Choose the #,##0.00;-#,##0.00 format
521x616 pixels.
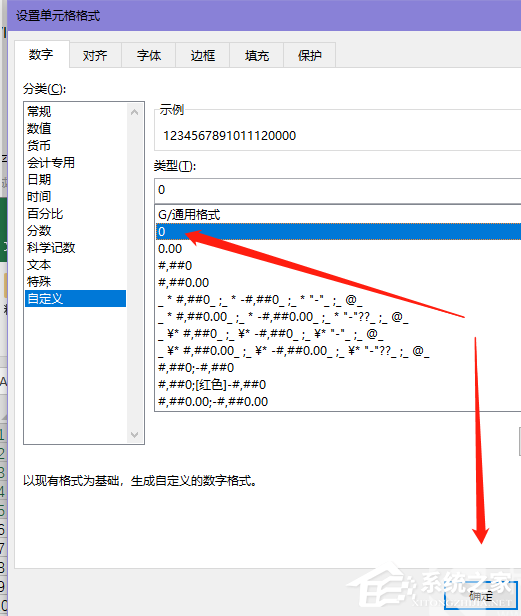[338, 402]
